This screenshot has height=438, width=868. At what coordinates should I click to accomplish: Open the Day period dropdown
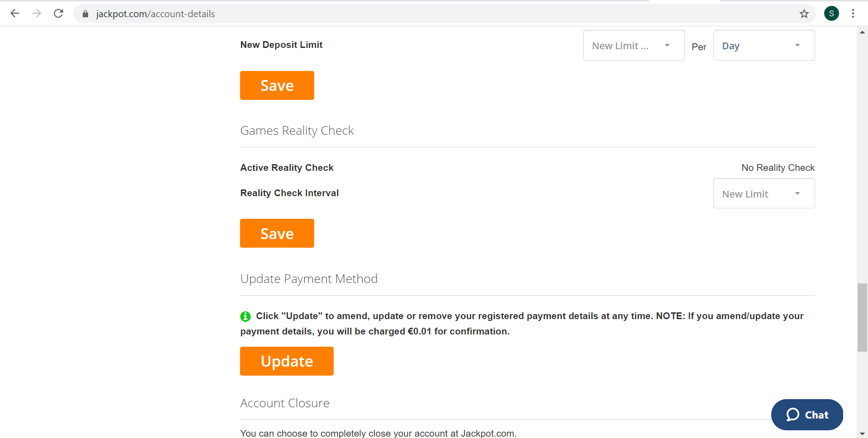[x=764, y=45]
